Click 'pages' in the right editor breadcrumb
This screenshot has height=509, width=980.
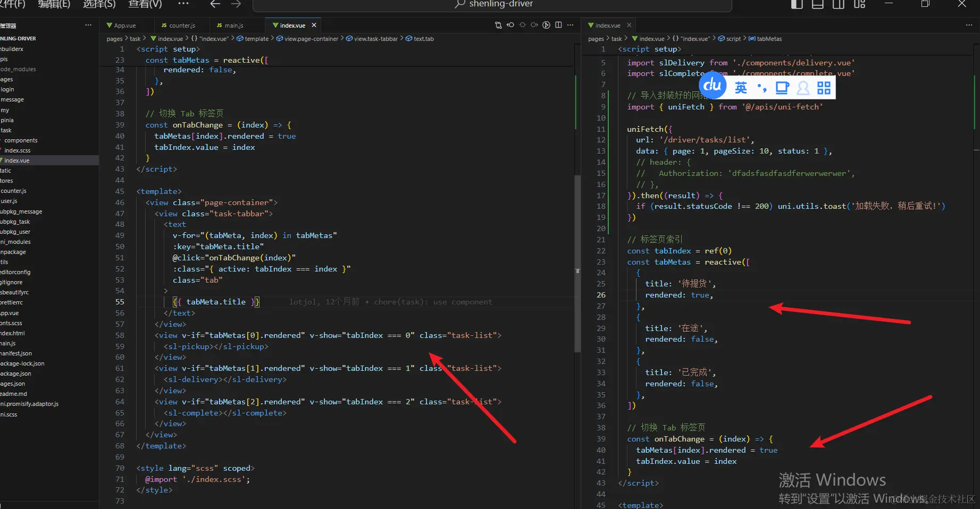(596, 39)
